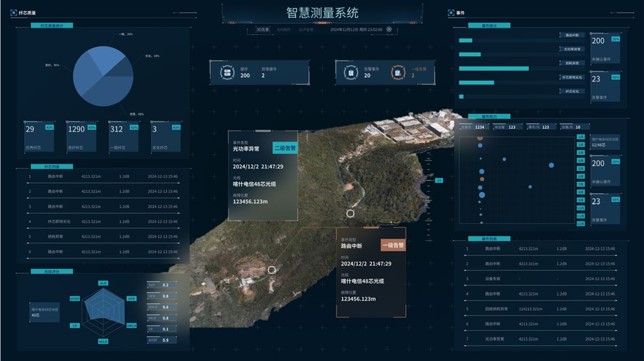The height and width of the screenshot is (361, 644).
Task: Open the OLP业务 tab
Action: [305, 29]
